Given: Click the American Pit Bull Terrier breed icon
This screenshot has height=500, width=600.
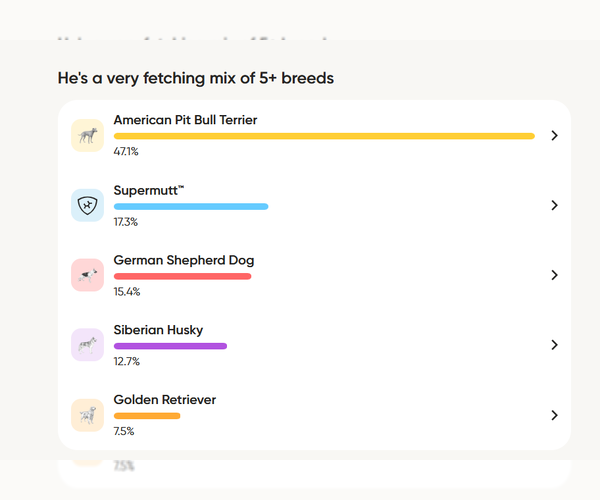Looking at the screenshot, I should point(87,135).
